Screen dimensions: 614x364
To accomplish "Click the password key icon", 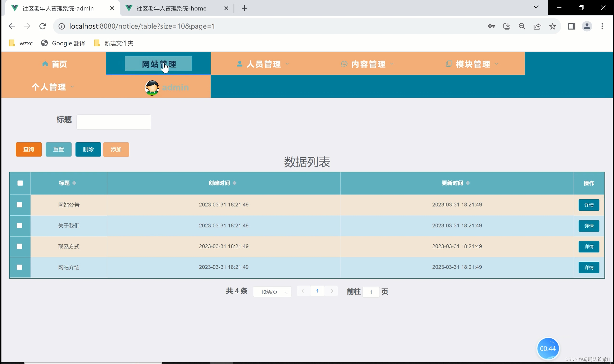I will point(491,26).
